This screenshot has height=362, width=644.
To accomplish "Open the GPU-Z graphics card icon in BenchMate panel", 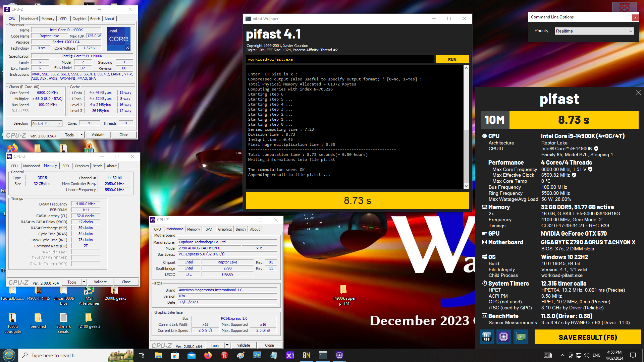I will click(x=521, y=337).
